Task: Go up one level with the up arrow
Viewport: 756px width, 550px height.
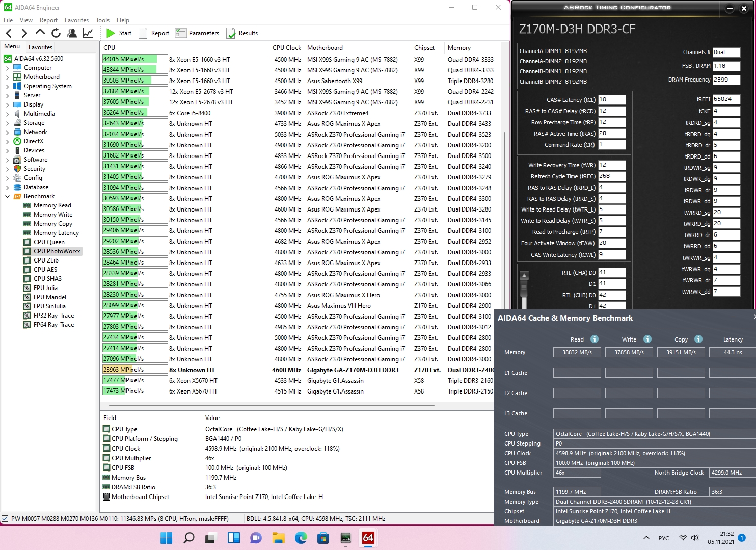Action: [x=40, y=33]
